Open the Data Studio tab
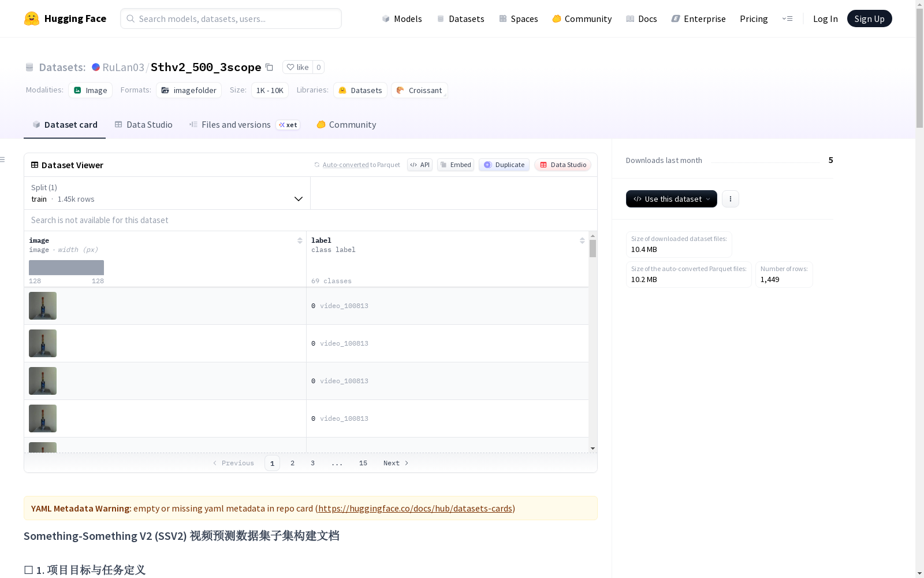 click(144, 125)
